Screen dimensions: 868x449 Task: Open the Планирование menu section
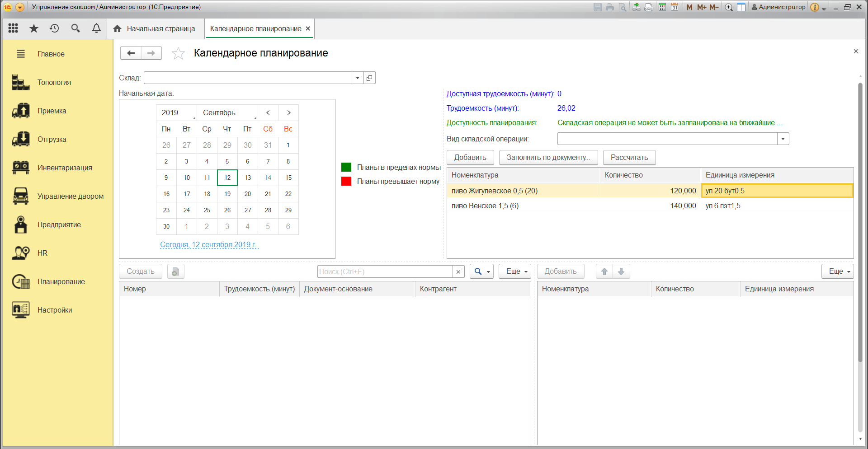61,282
